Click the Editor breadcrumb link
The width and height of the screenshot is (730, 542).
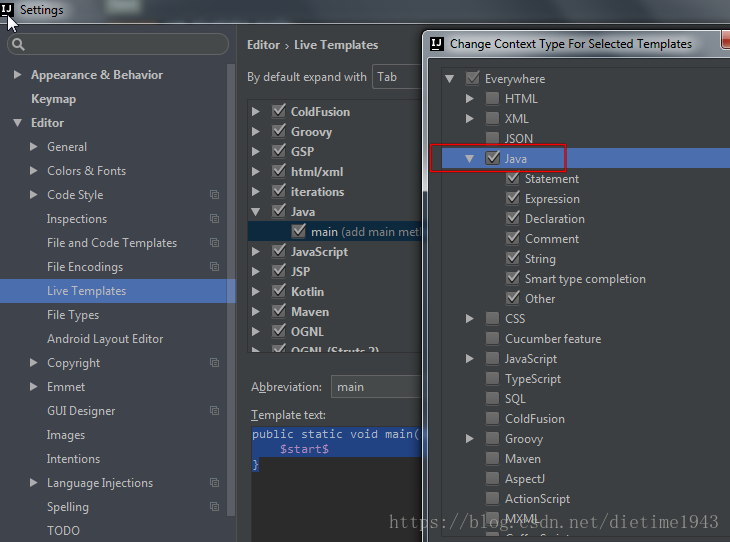tap(264, 45)
